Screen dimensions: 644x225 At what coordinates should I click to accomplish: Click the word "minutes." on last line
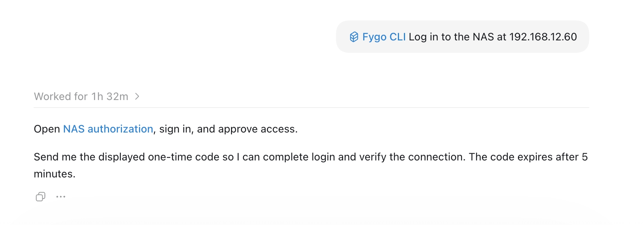click(x=55, y=174)
